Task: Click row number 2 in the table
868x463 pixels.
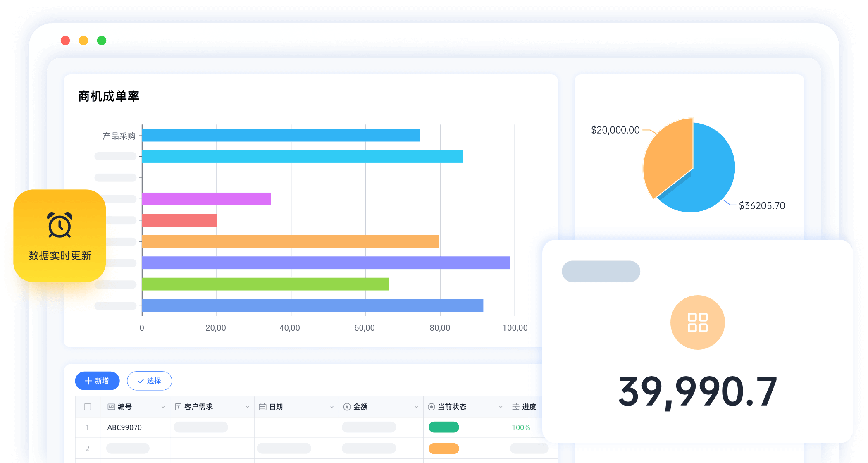Action: click(87, 449)
